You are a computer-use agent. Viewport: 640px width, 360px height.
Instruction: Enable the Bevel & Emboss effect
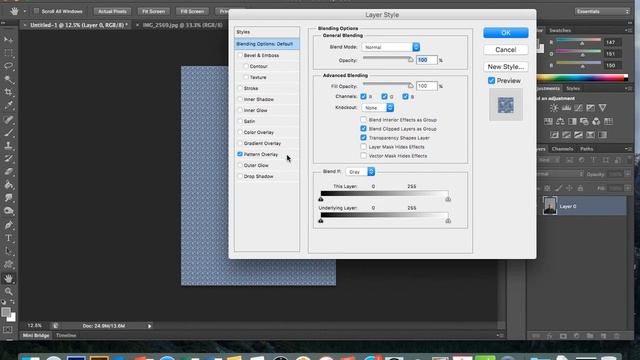click(x=240, y=56)
